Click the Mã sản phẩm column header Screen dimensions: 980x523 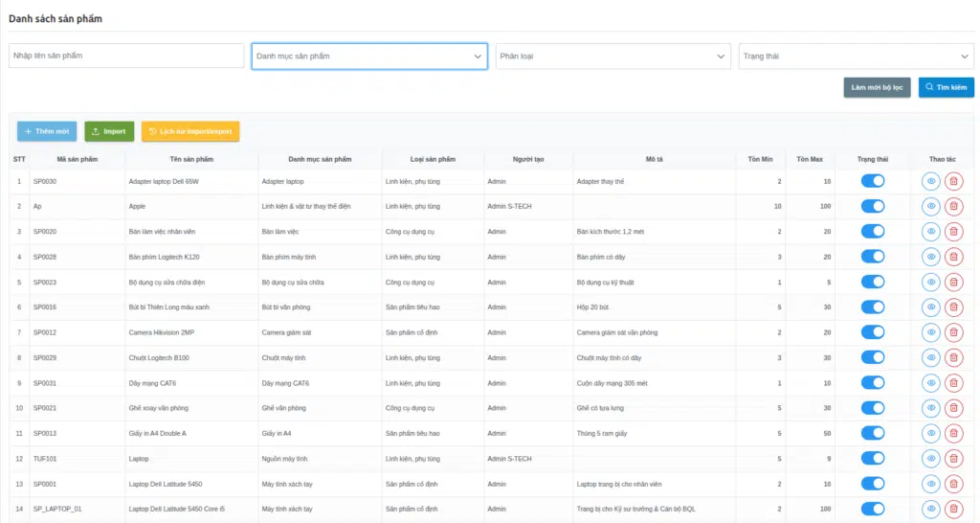tap(78, 160)
